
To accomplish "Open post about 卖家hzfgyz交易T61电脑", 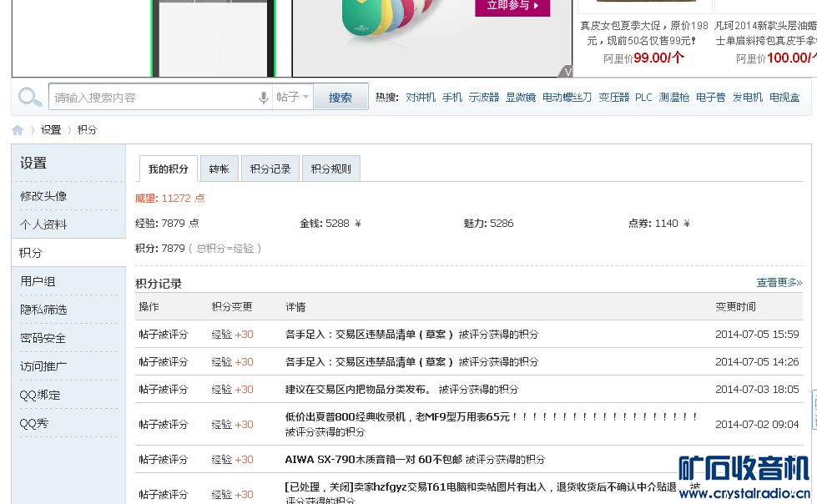I will pyautogui.click(x=481, y=486).
